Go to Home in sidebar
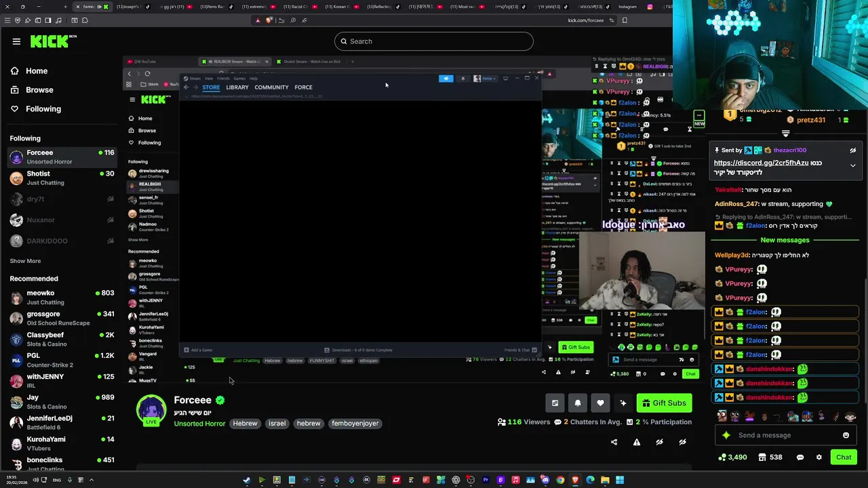The width and height of the screenshot is (868, 488). [28, 71]
